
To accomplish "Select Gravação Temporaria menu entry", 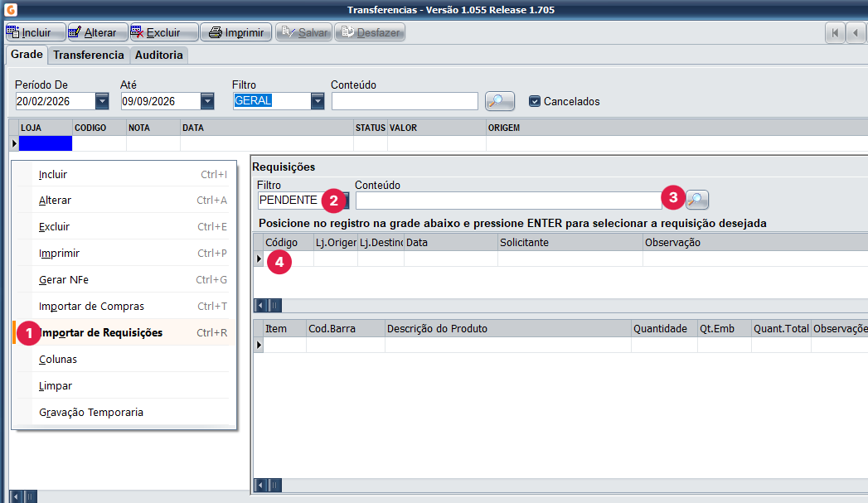I will point(124,413).
